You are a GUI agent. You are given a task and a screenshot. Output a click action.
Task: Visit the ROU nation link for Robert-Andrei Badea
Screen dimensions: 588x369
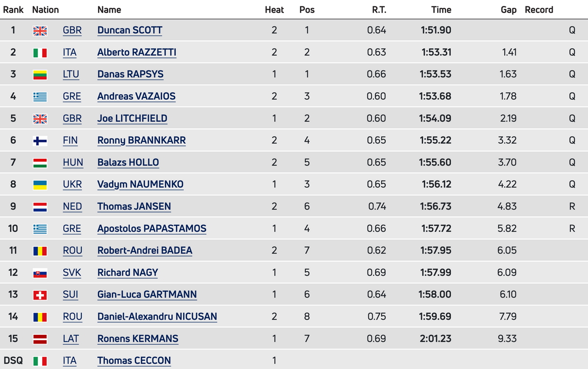tap(73, 251)
